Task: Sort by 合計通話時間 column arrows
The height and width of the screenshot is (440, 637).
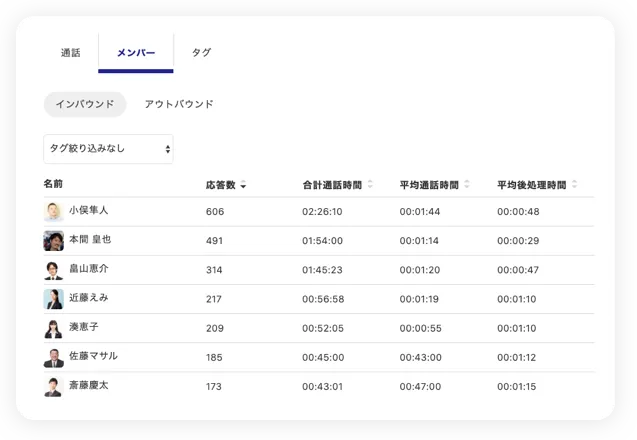Action: pos(370,184)
